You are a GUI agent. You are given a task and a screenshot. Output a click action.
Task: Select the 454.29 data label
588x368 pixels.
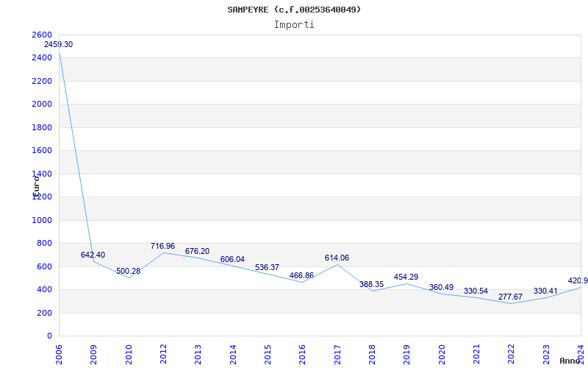point(406,277)
